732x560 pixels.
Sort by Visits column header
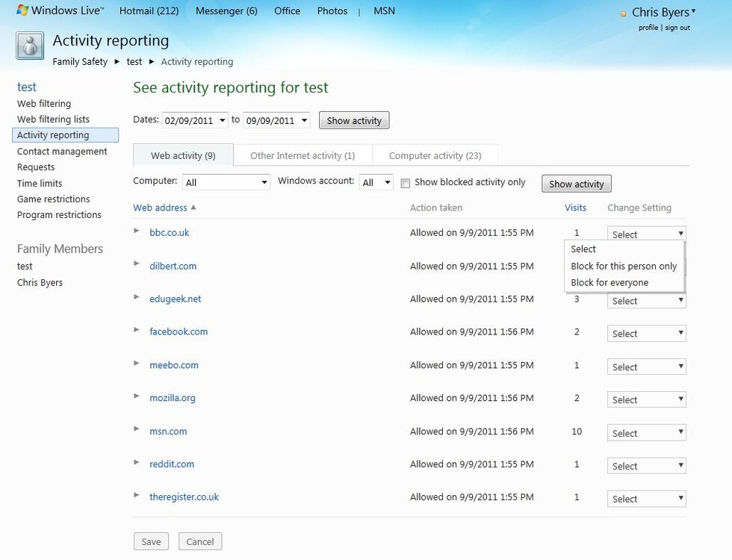click(x=575, y=208)
